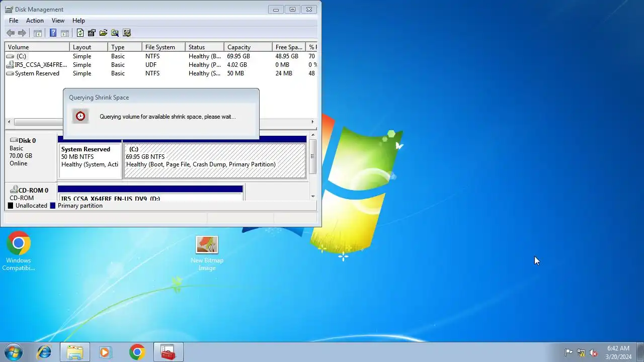Screen dimensions: 644x362
Task: Click the 48.95 GB free space cell
Action: click(287, 56)
